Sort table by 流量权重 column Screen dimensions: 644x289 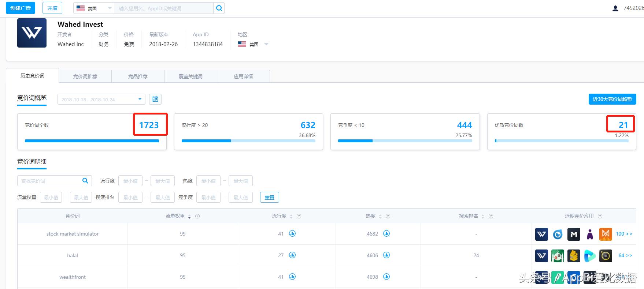pyautogui.click(x=189, y=217)
